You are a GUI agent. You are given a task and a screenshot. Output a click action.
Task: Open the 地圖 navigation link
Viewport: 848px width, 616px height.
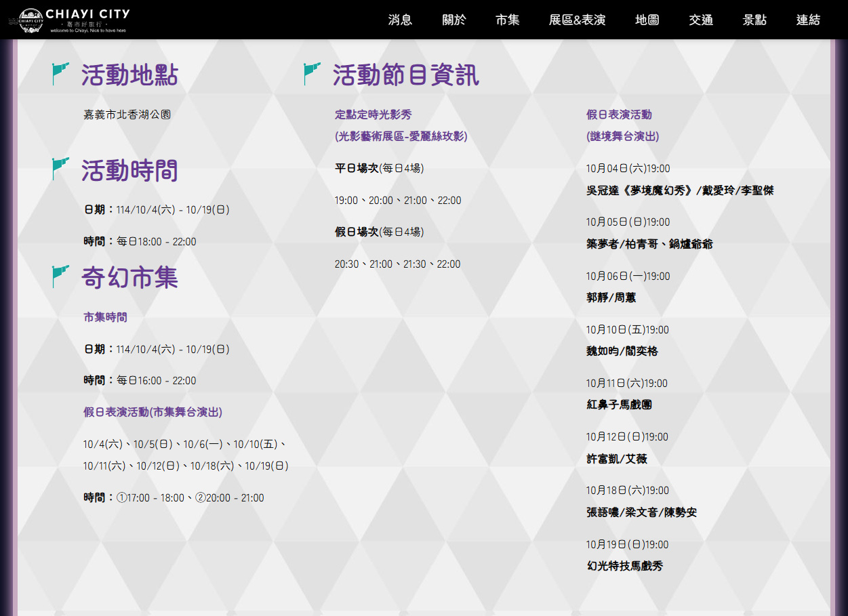coord(647,20)
